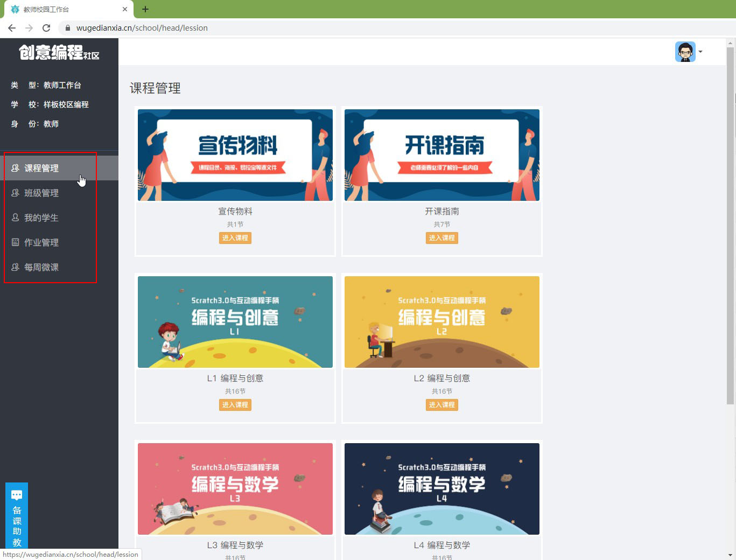This screenshot has width=736, height=560.
Task: Click the user avatar icon
Action: point(685,52)
